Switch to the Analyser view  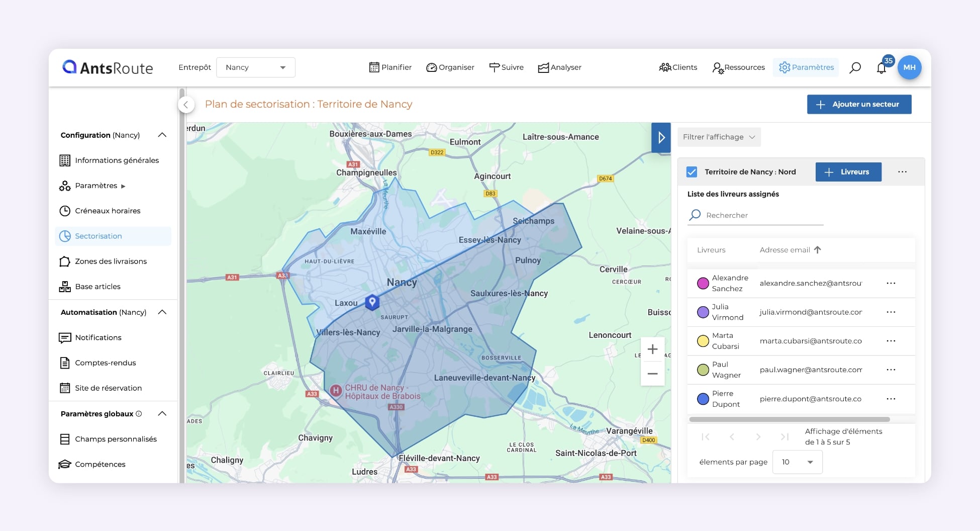tap(559, 67)
